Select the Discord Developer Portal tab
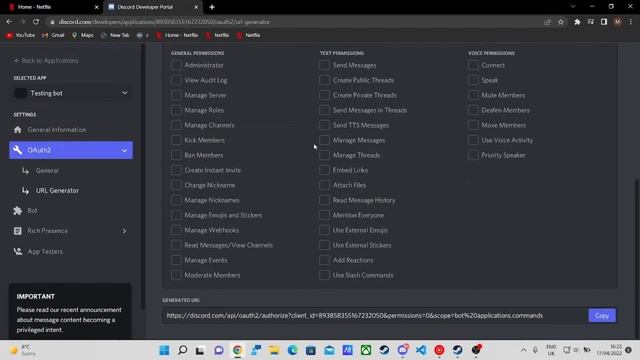 click(152, 7)
